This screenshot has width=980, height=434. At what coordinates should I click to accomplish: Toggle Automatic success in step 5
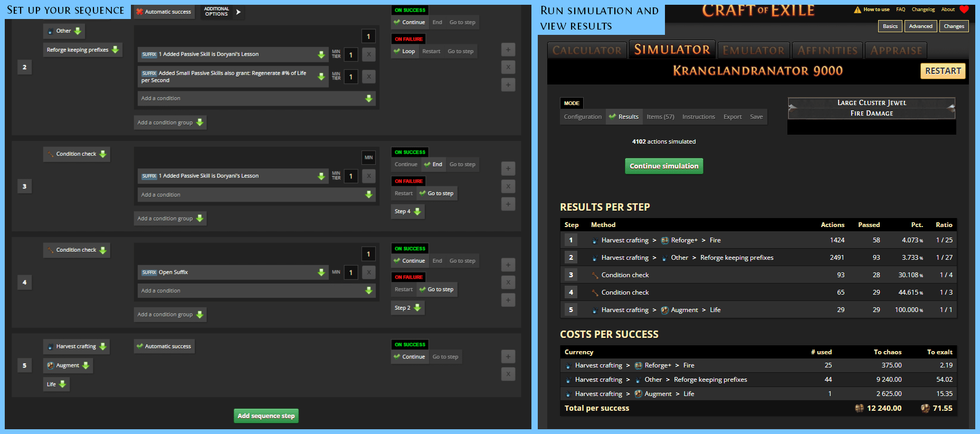tap(164, 346)
